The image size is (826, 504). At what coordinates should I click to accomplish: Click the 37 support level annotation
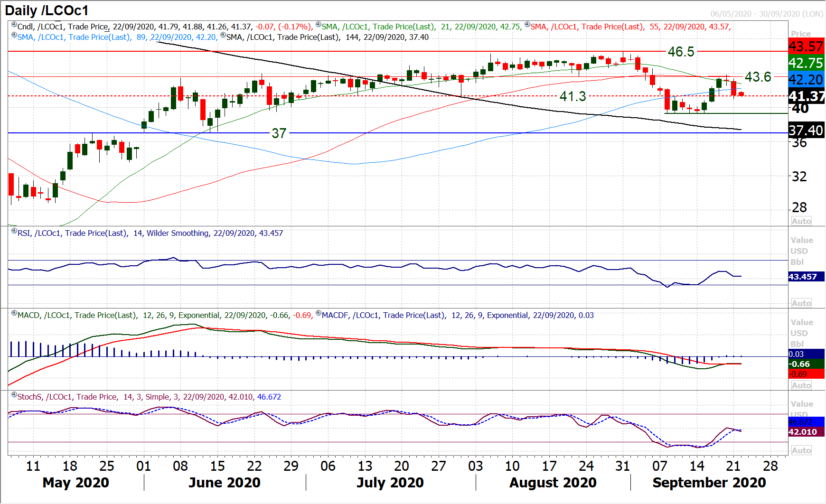[x=279, y=133]
